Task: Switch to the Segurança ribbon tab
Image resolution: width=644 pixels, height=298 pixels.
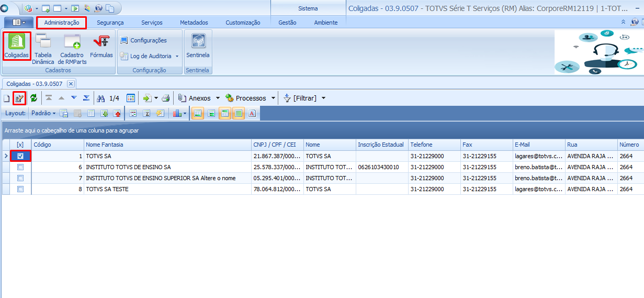Action: tap(110, 23)
